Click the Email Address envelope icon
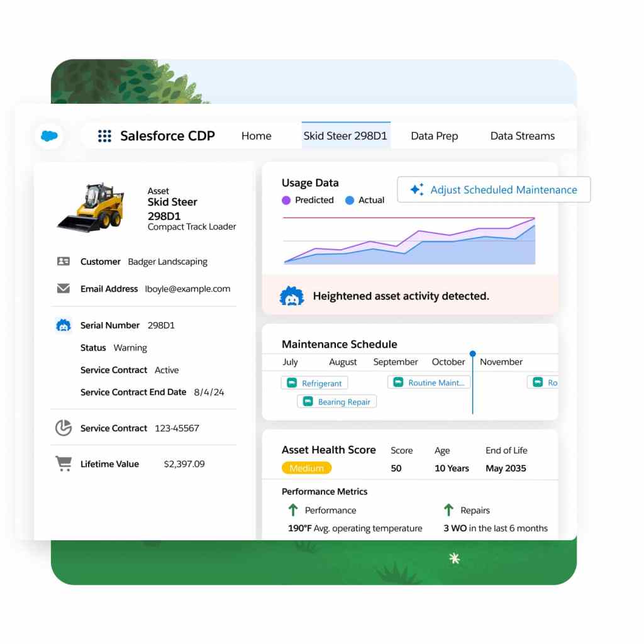Viewport: 644px width, 644px height. pyautogui.click(x=64, y=288)
